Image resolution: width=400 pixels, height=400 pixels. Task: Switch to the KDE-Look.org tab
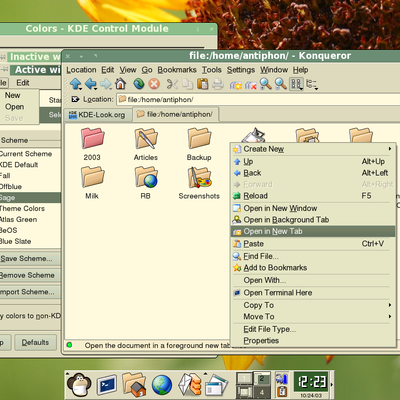point(97,115)
